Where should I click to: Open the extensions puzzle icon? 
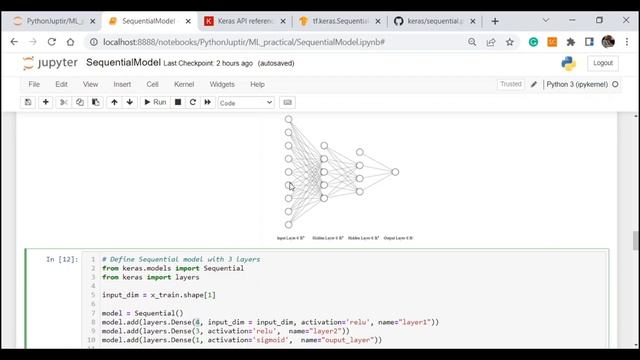pyautogui.click(x=571, y=42)
